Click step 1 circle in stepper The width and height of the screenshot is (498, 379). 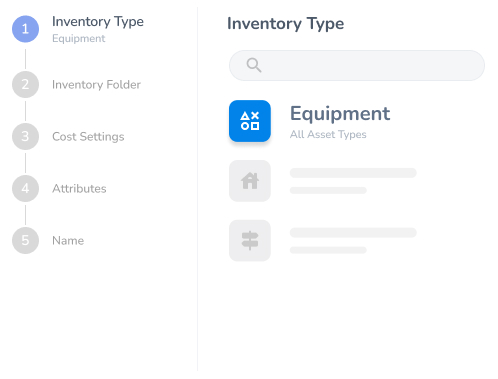(x=25, y=29)
